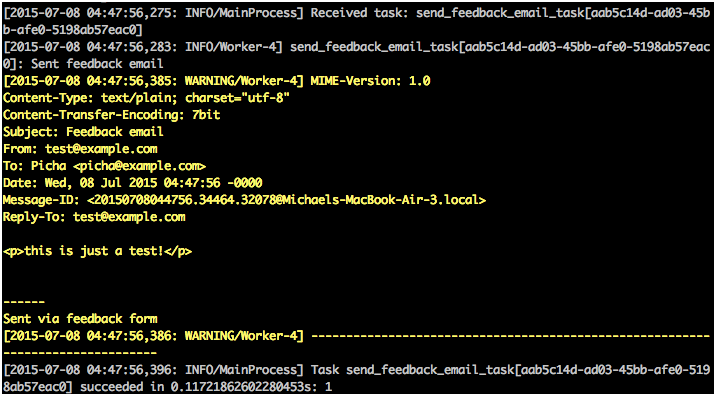Click the MIME-Version: 1.0 header line
Image resolution: width=716 pixels, height=396 pixels.
pyautogui.click(x=370, y=81)
